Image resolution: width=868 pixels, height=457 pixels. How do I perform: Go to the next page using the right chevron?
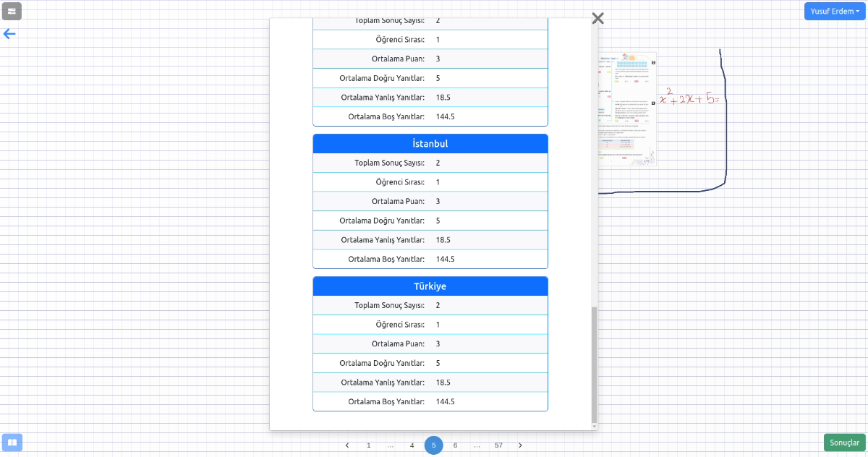[520, 445]
